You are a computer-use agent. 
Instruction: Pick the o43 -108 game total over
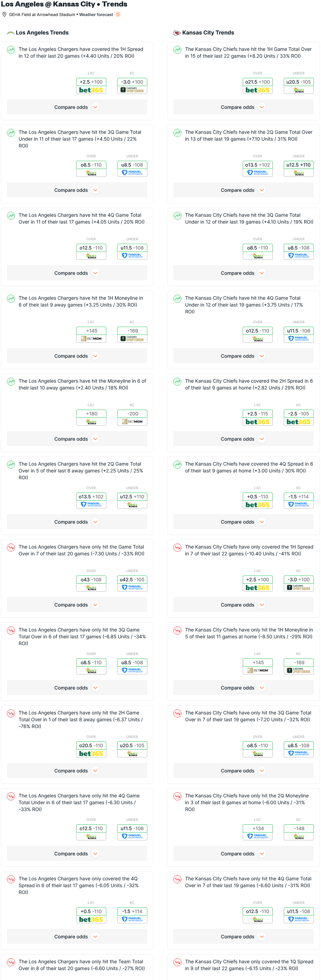[x=91, y=579]
